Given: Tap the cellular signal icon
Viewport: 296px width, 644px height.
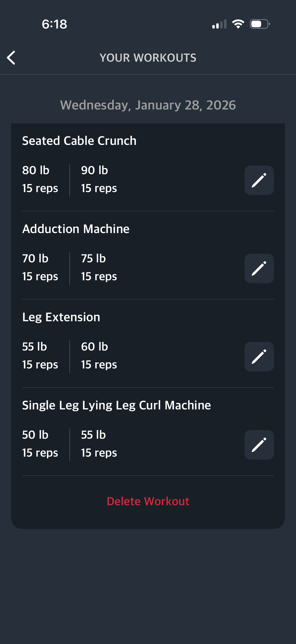Looking at the screenshot, I should [219, 24].
